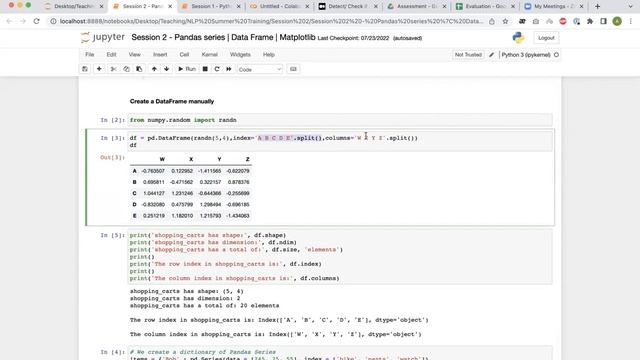Switch to the Assessment browser tab

(417, 6)
